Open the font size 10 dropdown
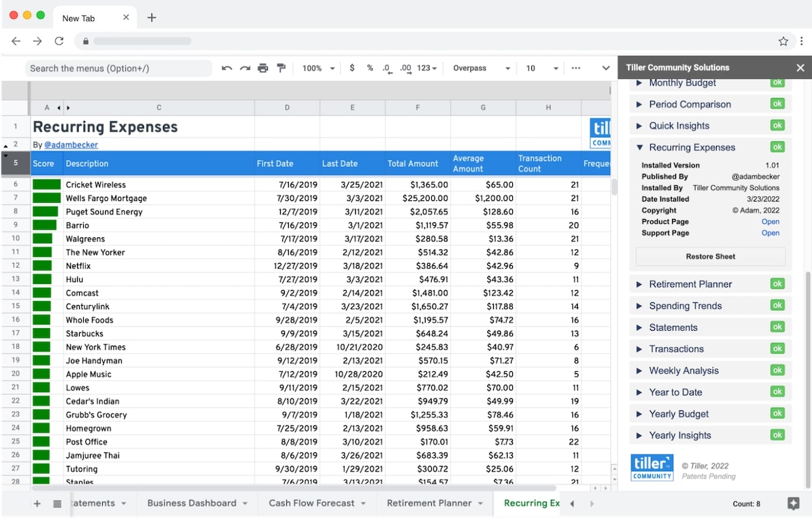812x520 pixels. (542, 68)
